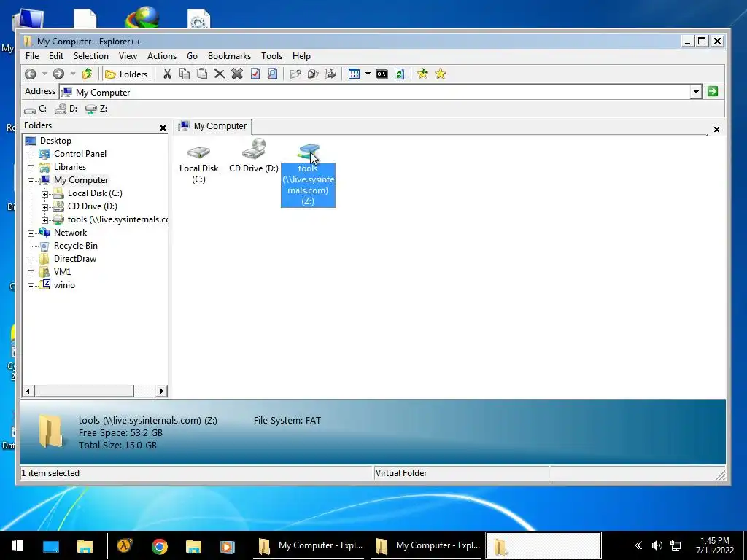Image resolution: width=747 pixels, height=560 pixels.
Task: Delete the selected item (thin X)
Action: (x=220, y=74)
